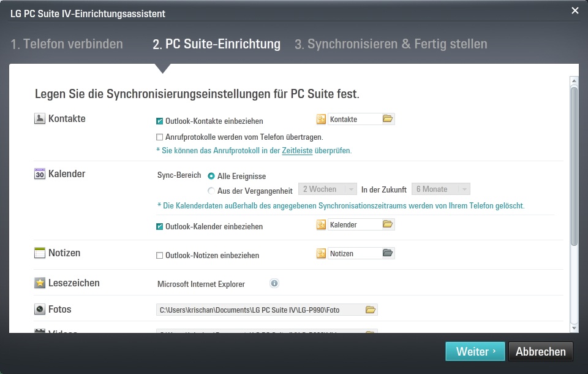
Task: Go to Synchronisieren & Fertig stellen step
Action: (x=391, y=44)
